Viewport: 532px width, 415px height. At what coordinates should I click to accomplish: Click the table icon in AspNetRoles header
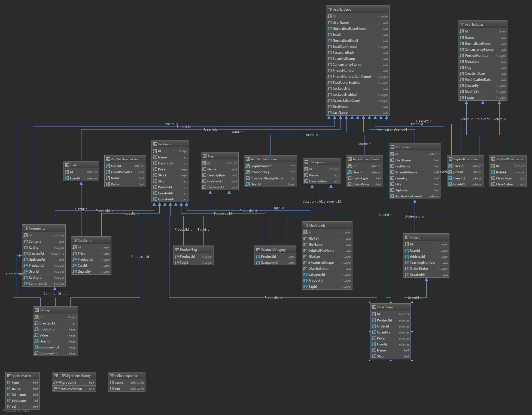(x=462, y=25)
